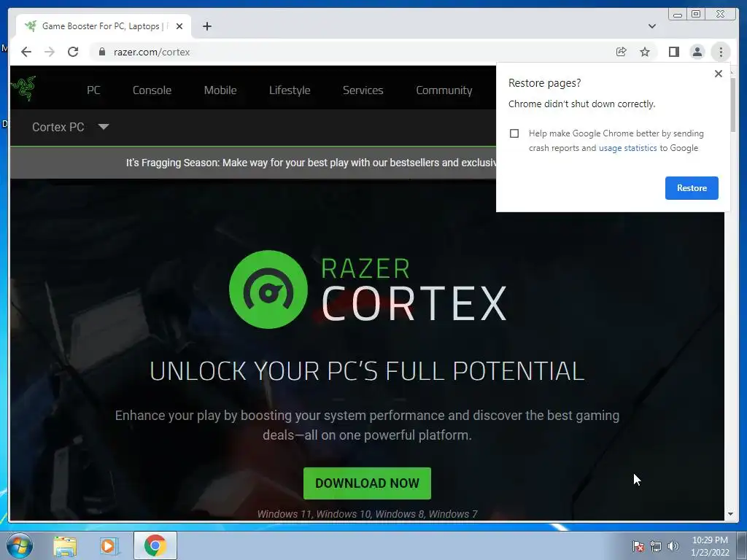Click the network tray icon

(656, 546)
